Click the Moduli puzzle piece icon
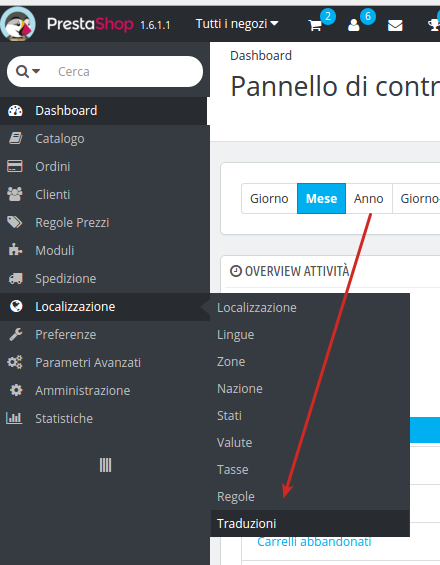This screenshot has height=565, width=440. 15,250
